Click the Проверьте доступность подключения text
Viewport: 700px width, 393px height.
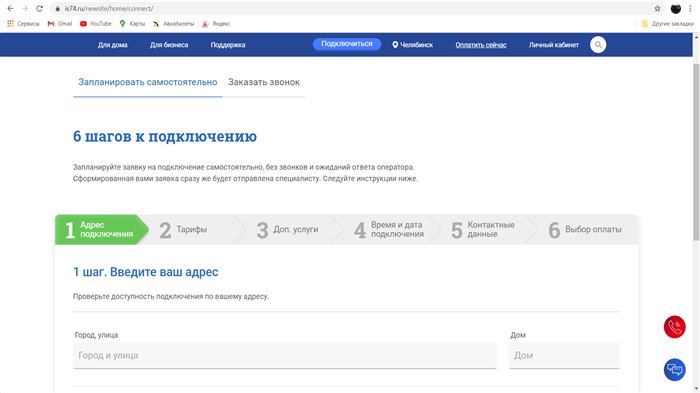coord(171,296)
